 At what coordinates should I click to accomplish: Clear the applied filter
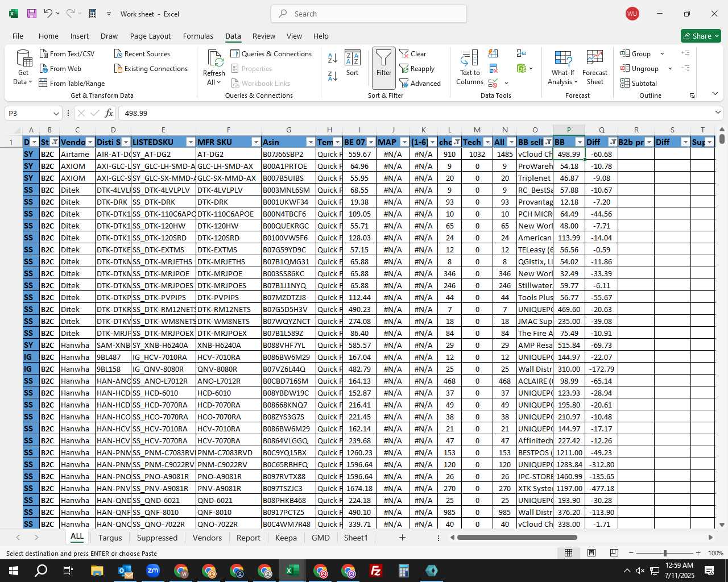[413, 53]
